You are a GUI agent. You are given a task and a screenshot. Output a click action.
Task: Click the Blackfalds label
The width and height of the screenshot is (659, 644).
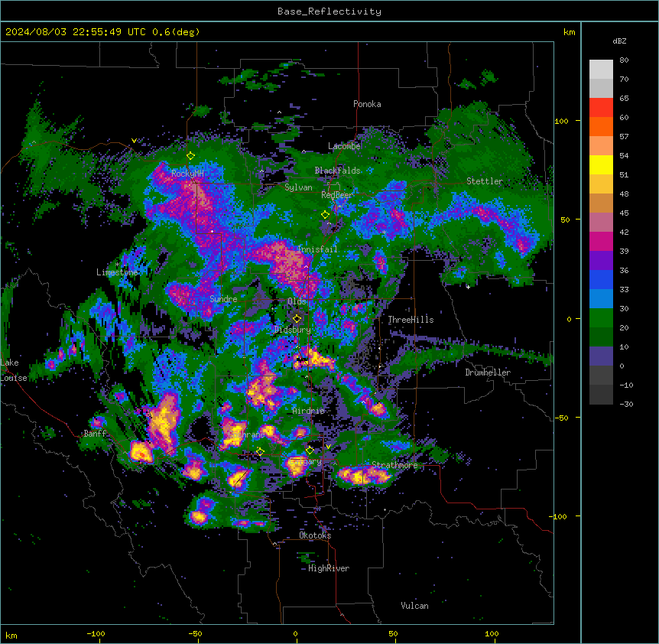point(337,171)
